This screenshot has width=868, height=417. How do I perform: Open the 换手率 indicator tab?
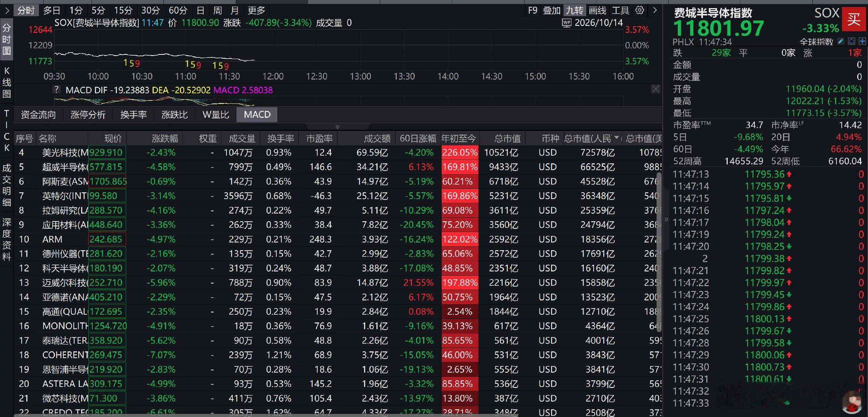coord(133,115)
